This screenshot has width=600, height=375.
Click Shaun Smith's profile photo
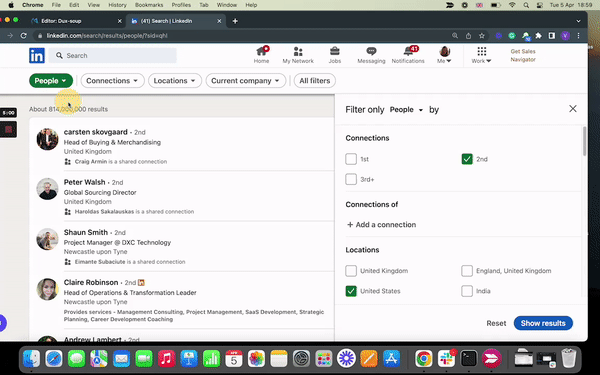[47, 239]
